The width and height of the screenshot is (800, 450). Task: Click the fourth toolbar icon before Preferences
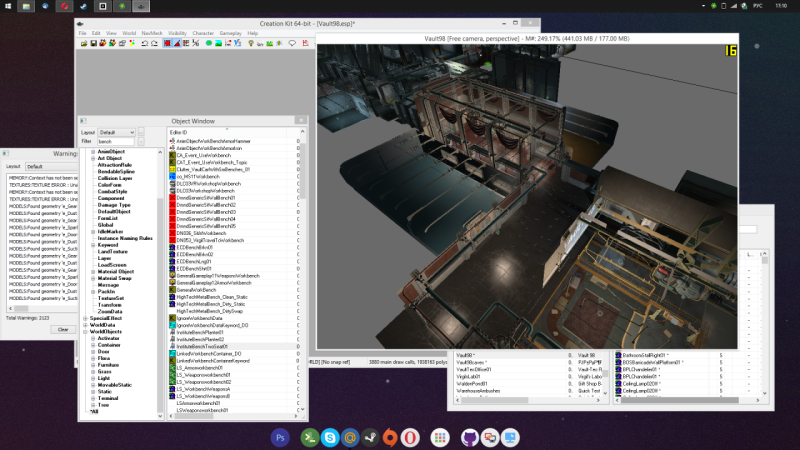pos(84,43)
